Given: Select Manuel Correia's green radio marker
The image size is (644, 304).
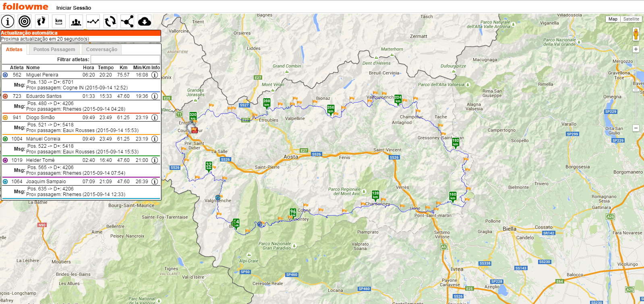Looking at the screenshot, I should pyautogui.click(x=5, y=139).
